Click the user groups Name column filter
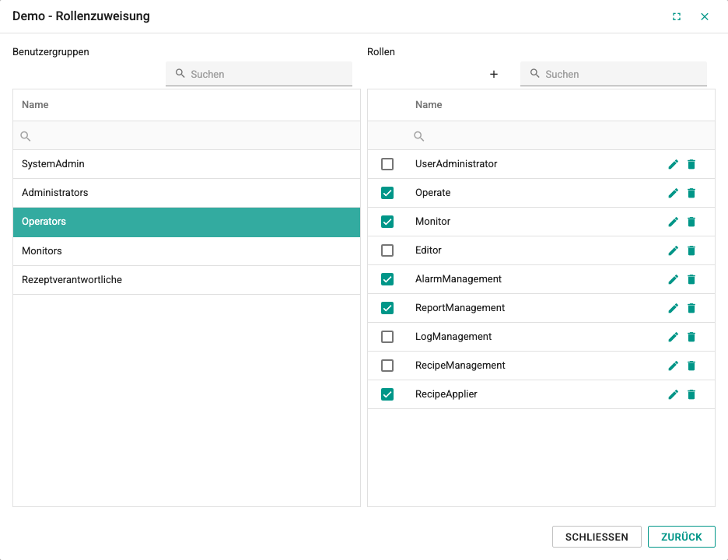 [x=187, y=136]
